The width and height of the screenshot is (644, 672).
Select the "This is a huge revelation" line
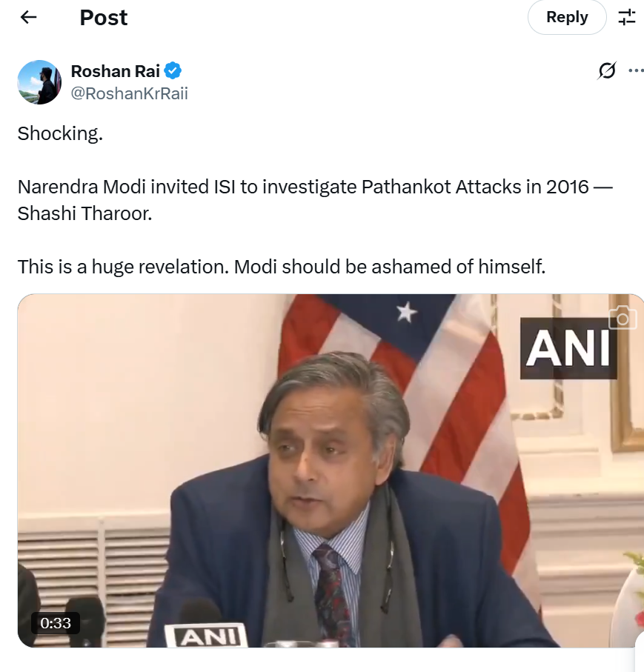282,266
